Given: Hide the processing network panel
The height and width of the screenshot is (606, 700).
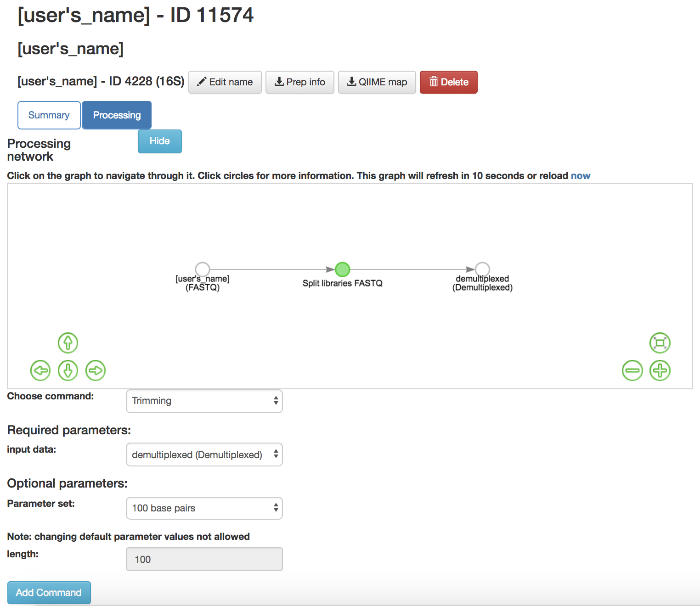Looking at the screenshot, I should 159,141.
